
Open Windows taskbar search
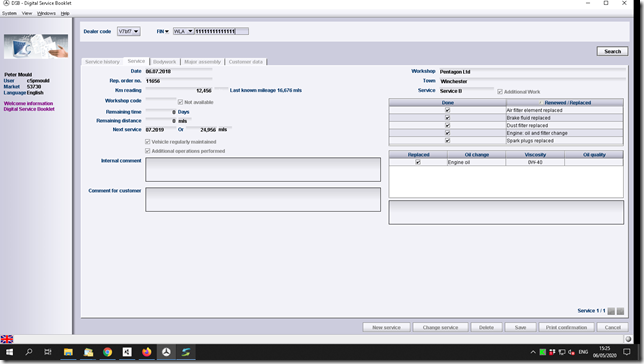click(29, 352)
